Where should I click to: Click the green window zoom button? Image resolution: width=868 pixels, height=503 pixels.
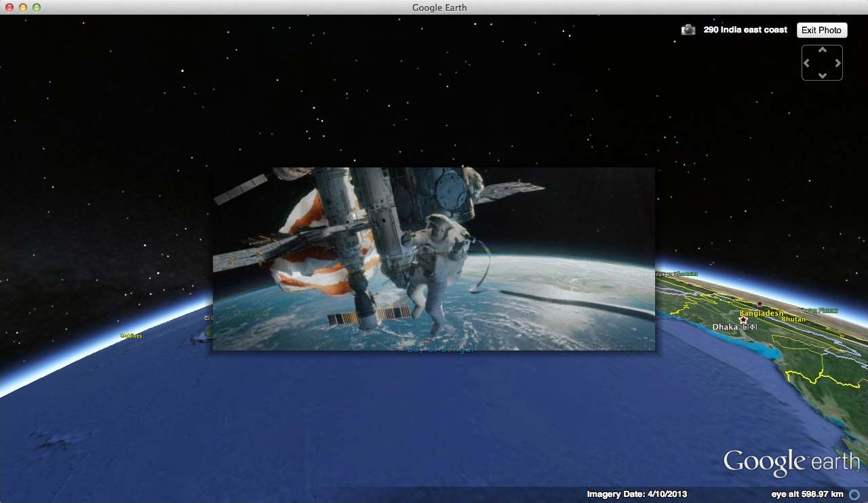[x=37, y=7]
